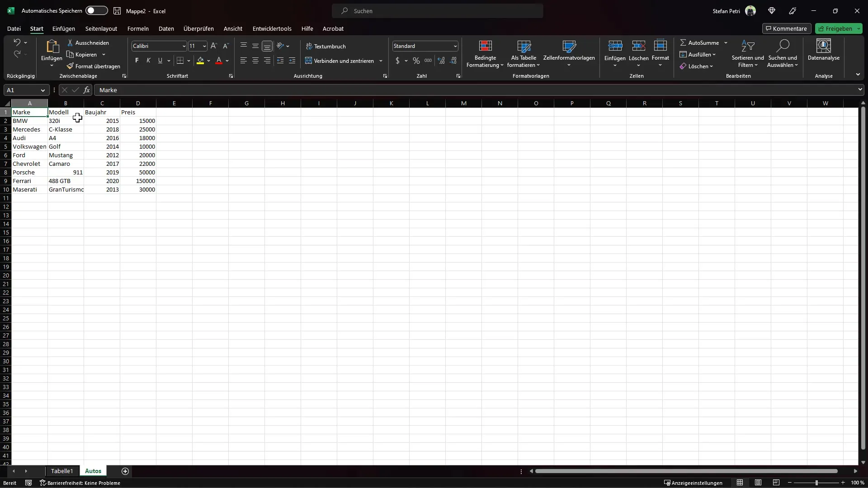Open the Formeln ribbon tab
The image size is (868, 488).
[138, 28]
